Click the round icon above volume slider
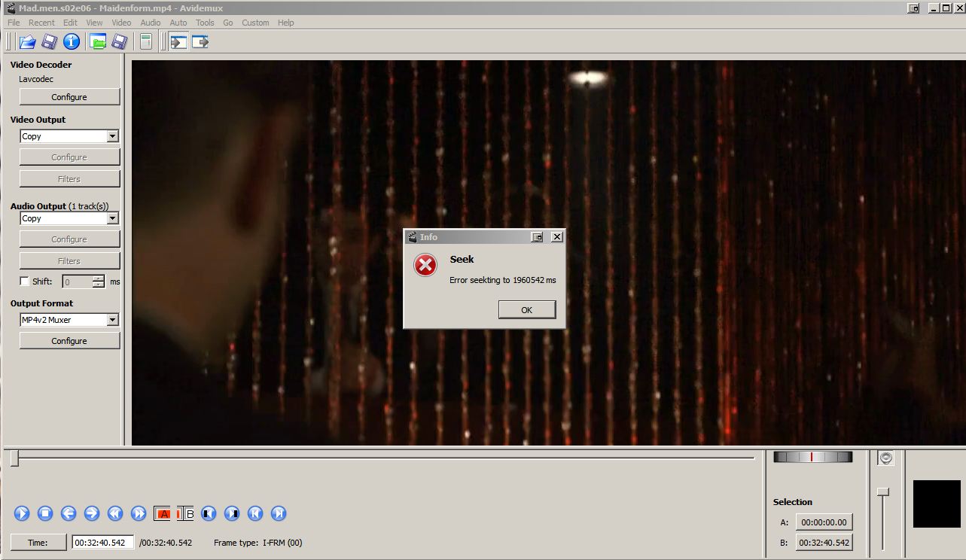 pos(886,458)
